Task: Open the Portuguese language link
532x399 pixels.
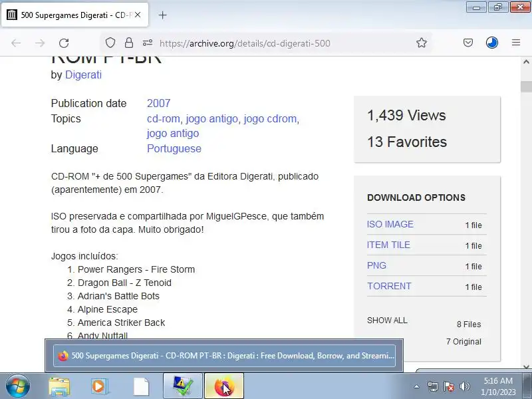Action: (174, 148)
